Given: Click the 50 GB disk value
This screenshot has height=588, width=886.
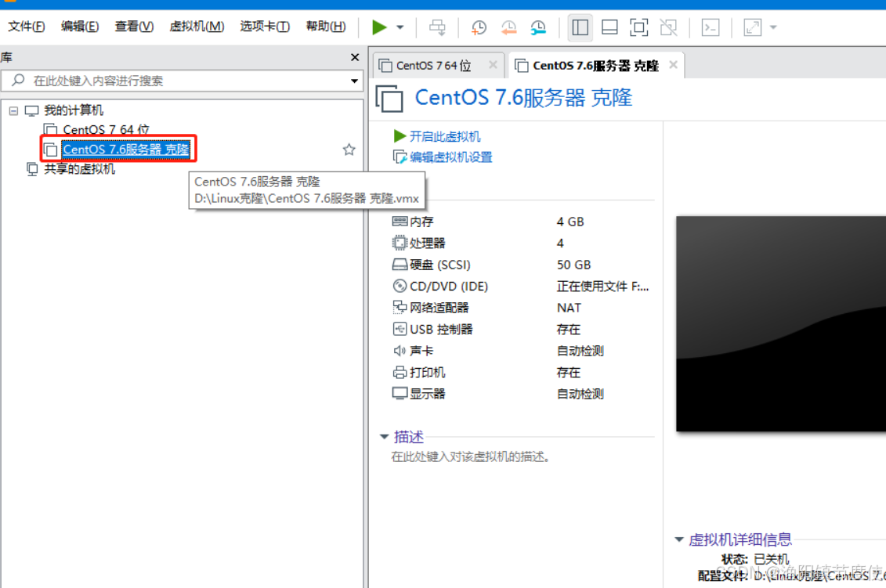Looking at the screenshot, I should pos(573,265).
